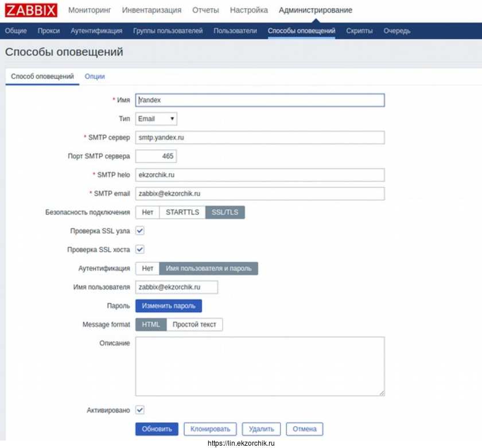Image resolution: width=482 pixels, height=448 pixels.
Task: Click the Изменить пароль button
Action: pos(169,306)
